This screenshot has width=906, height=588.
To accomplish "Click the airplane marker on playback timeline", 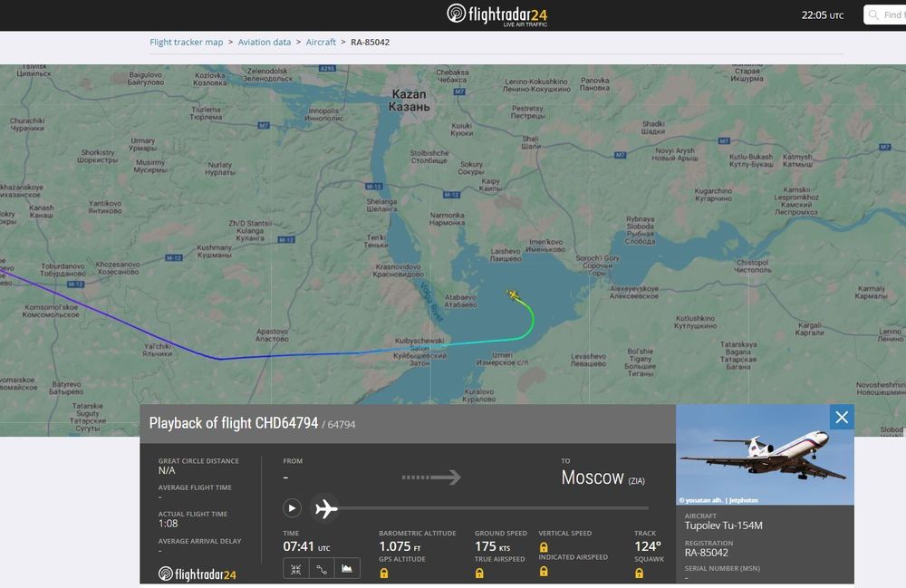I will pyautogui.click(x=325, y=508).
